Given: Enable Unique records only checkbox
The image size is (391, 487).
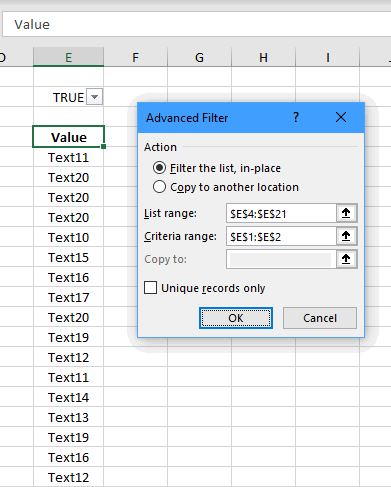Looking at the screenshot, I should 150,288.
